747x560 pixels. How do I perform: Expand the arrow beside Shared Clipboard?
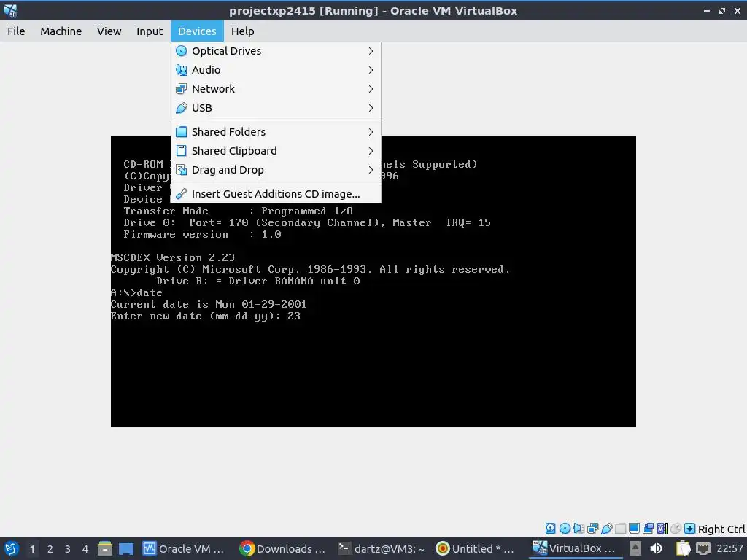tap(371, 151)
